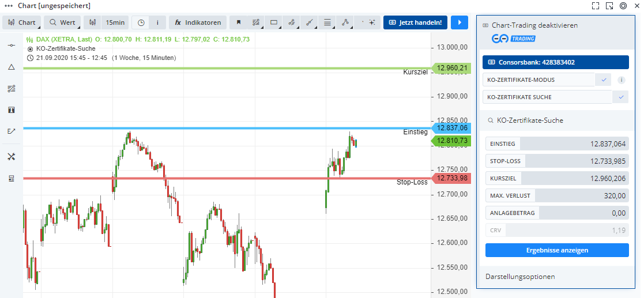Click the bookmark flag icon
The image size is (644, 298).
(x=238, y=22)
